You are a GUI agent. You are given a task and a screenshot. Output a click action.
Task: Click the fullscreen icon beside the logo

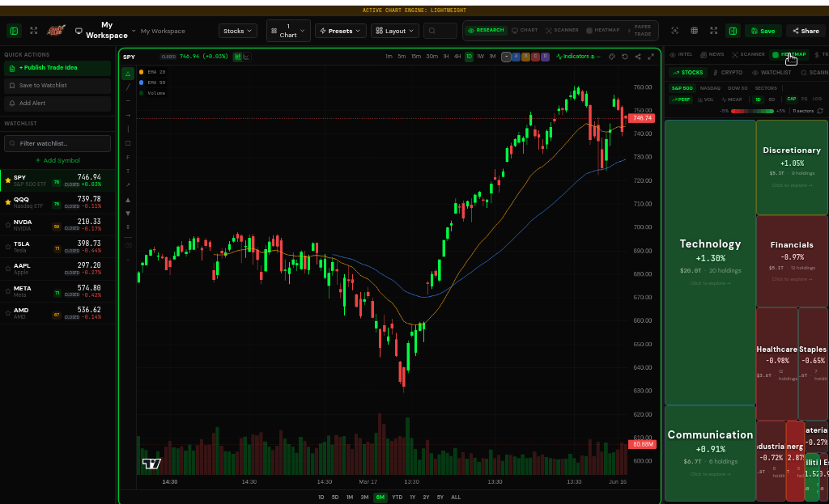[x=34, y=31]
